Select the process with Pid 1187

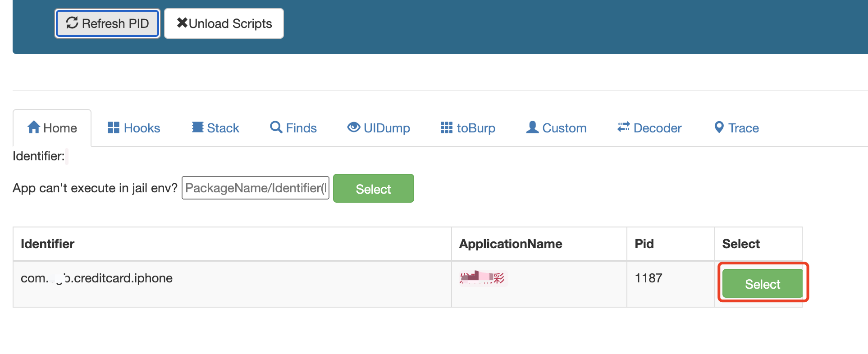(x=762, y=284)
